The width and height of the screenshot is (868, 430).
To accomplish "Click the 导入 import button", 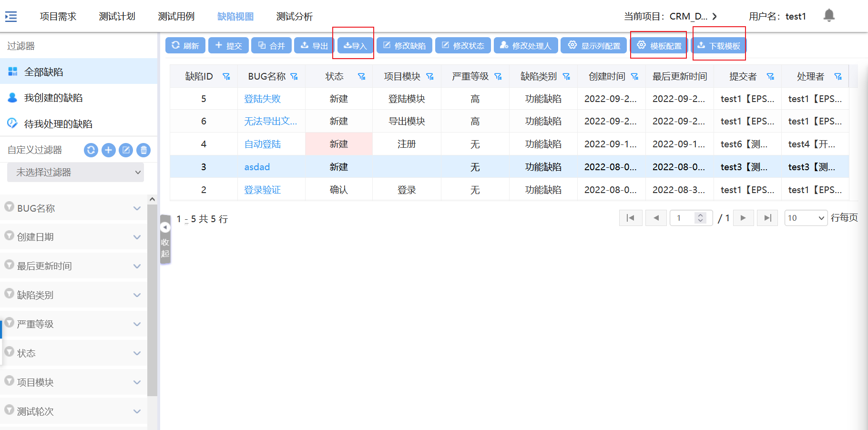I will pyautogui.click(x=355, y=46).
